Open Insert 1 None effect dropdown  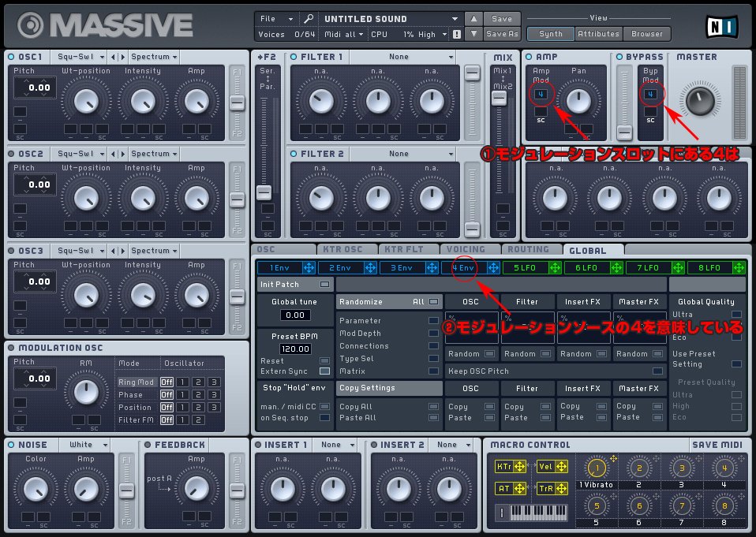coord(336,445)
